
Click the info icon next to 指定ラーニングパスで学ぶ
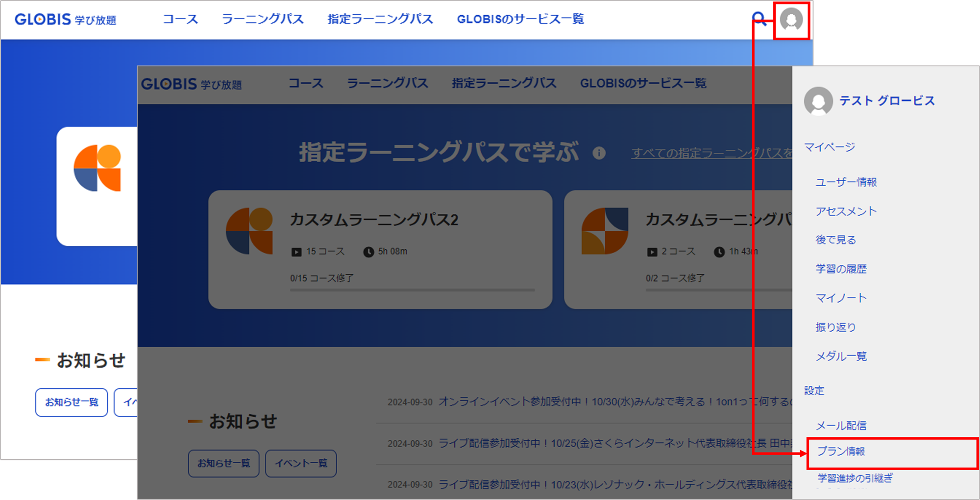pyautogui.click(x=599, y=153)
